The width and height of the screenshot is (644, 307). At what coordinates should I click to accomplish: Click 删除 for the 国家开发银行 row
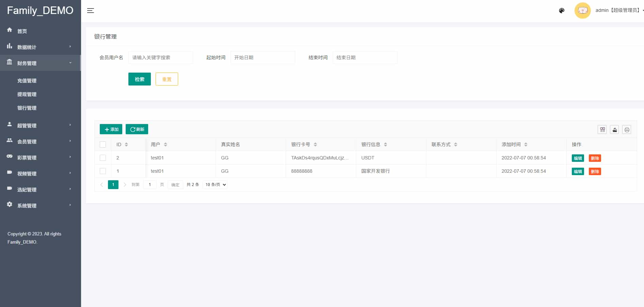(x=595, y=171)
